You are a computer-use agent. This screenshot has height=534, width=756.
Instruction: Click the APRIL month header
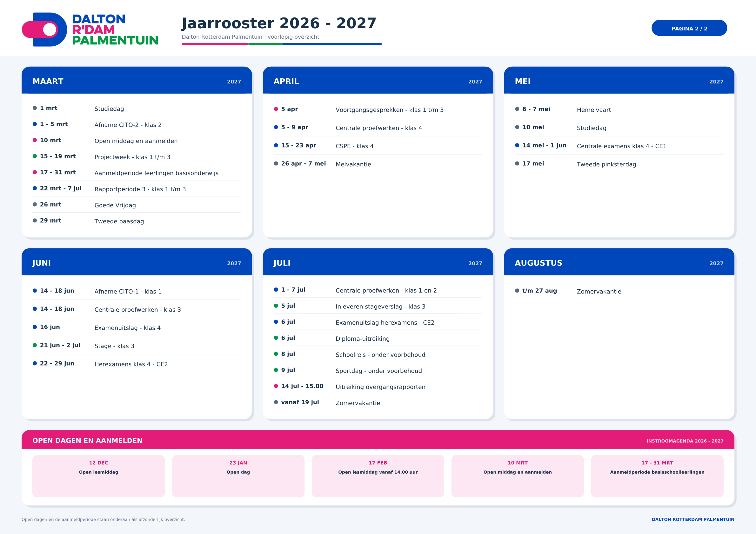pyautogui.click(x=378, y=80)
